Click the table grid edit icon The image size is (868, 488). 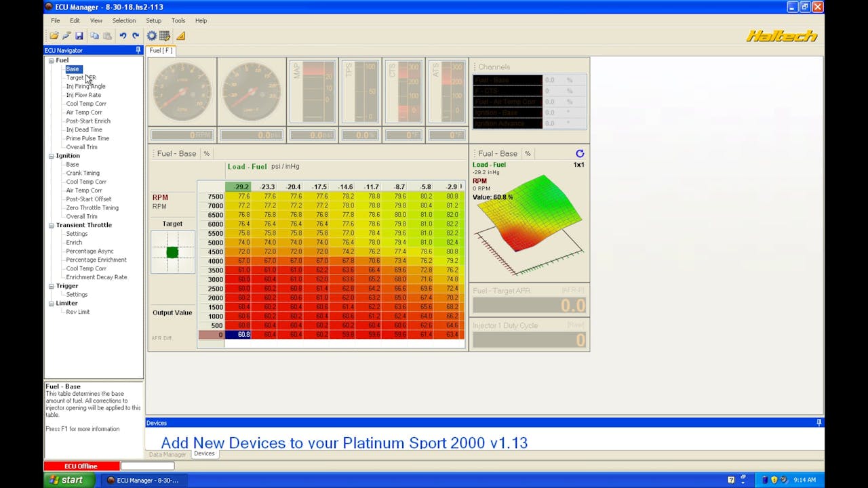tap(164, 36)
